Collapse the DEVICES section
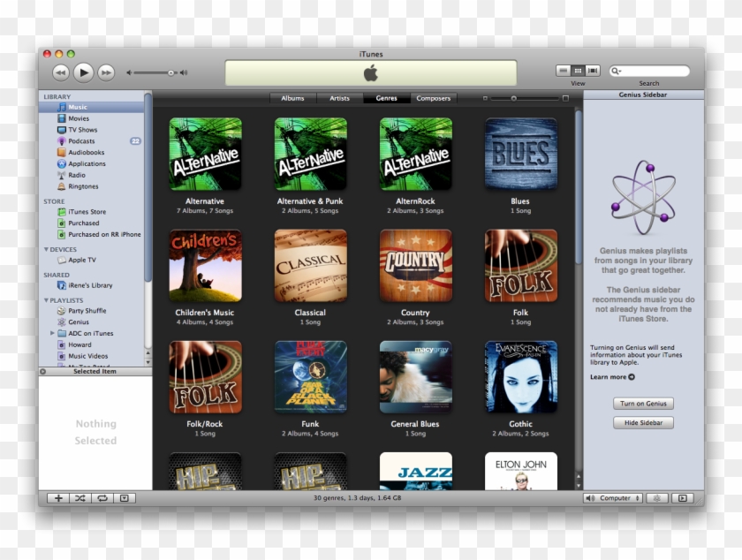 click(47, 248)
